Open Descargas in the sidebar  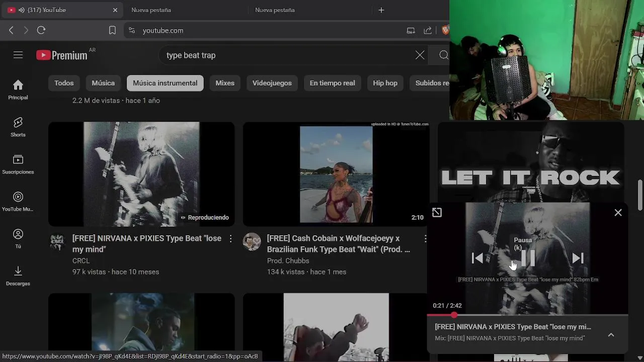pyautogui.click(x=18, y=276)
